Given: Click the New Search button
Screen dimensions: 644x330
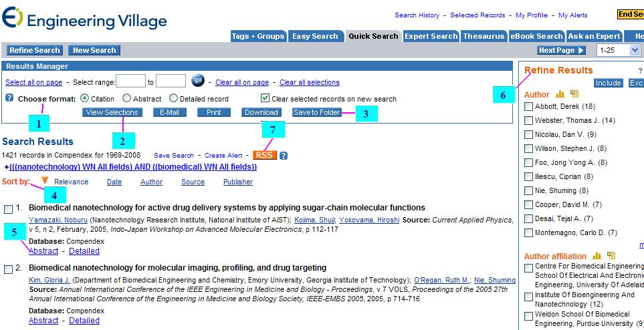Looking at the screenshot, I should (94, 50).
